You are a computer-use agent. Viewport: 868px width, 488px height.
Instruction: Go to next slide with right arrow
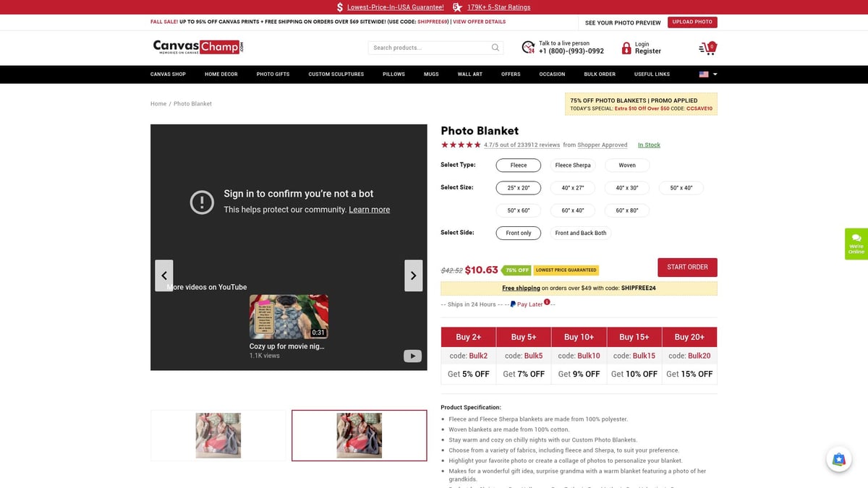(x=413, y=275)
